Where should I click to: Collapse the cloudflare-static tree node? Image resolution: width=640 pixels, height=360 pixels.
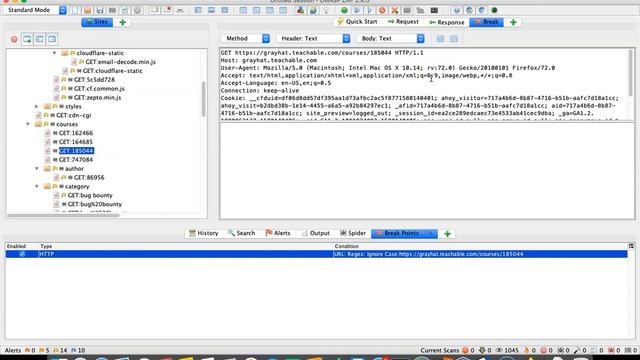coord(54,53)
